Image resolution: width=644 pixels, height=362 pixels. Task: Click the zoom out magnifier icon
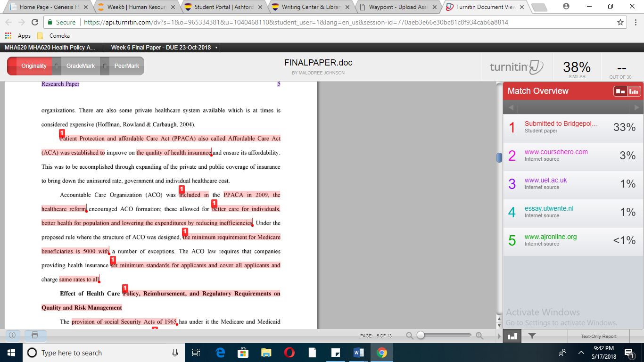[410, 336]
